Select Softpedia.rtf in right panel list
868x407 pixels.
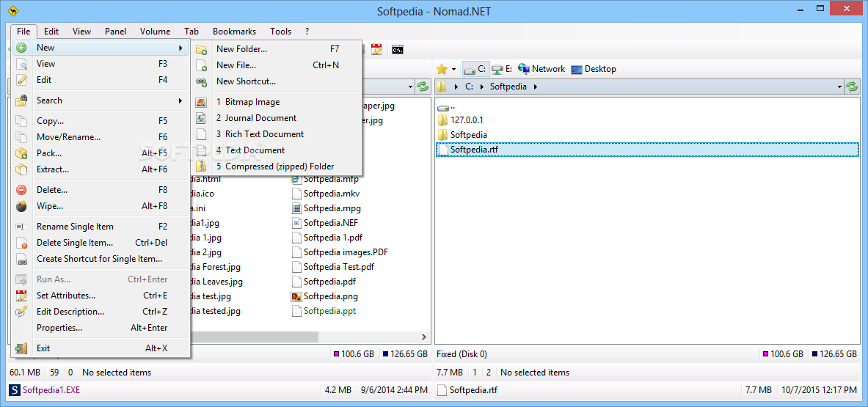[x=647, y=150]
